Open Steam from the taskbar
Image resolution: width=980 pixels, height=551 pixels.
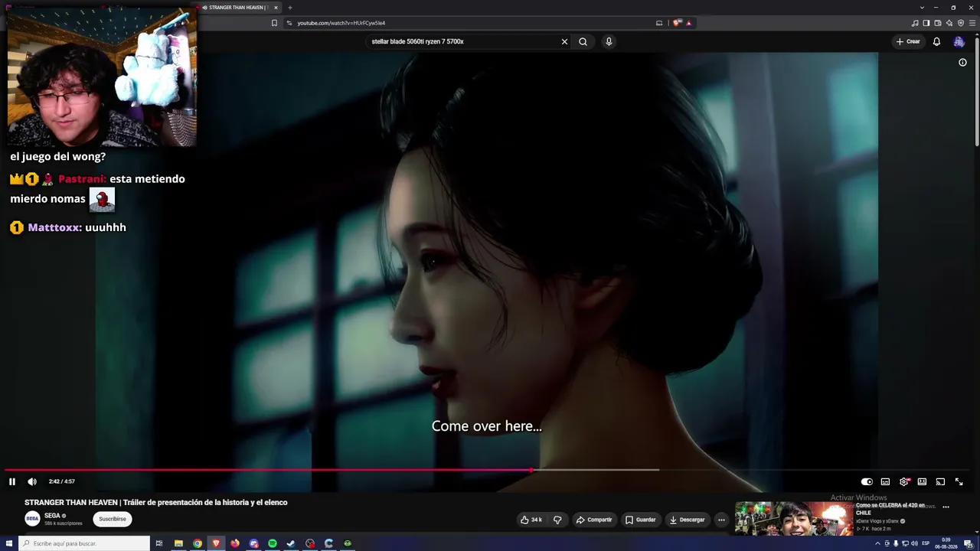(x=291, y=543)
